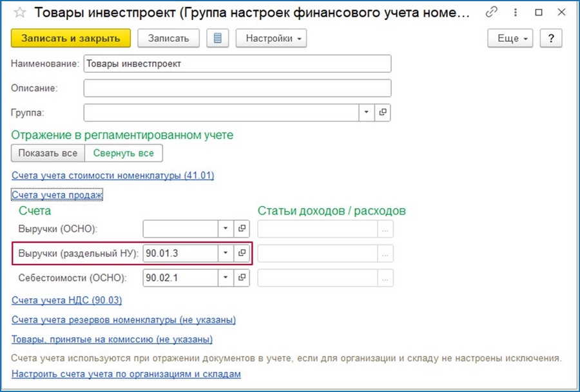Expand Товары, принятые на комиссию section
Screen dimensions: 580x392
(112, 339)
